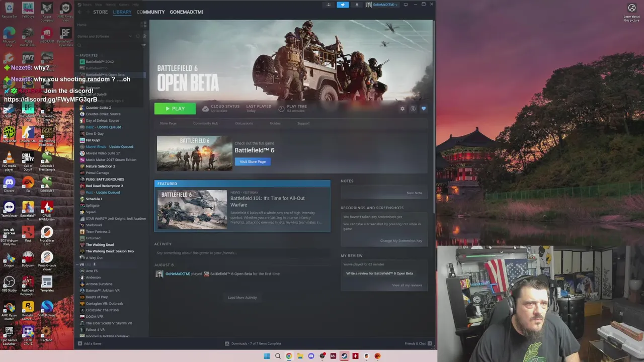Click the library search field
The width and height of the screenshot is (644, 362).
108,46
